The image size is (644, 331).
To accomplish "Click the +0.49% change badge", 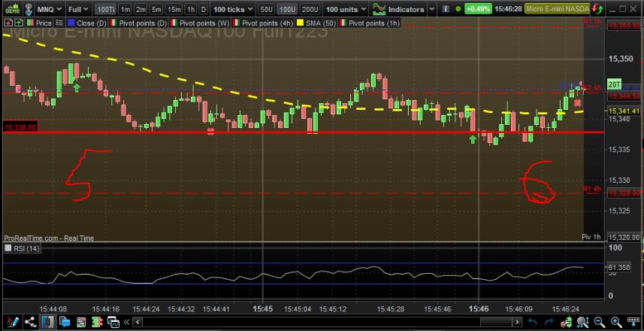I will click(478, 8).
